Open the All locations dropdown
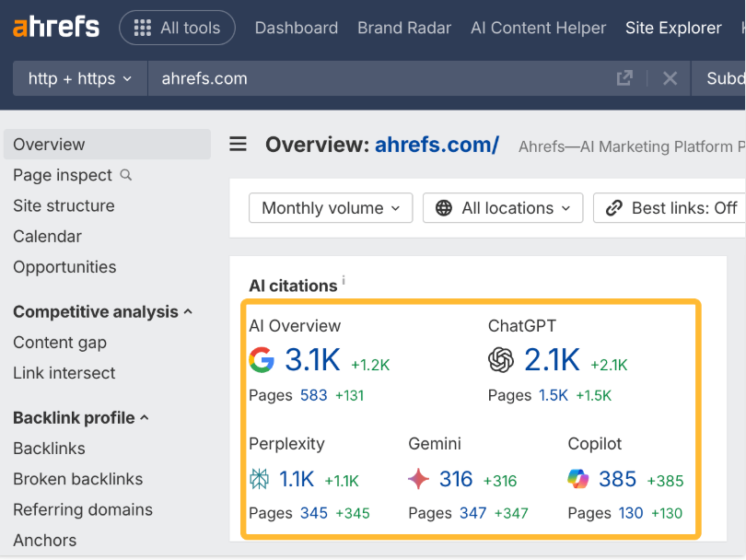Screen dimensions: 746x560 503,208
